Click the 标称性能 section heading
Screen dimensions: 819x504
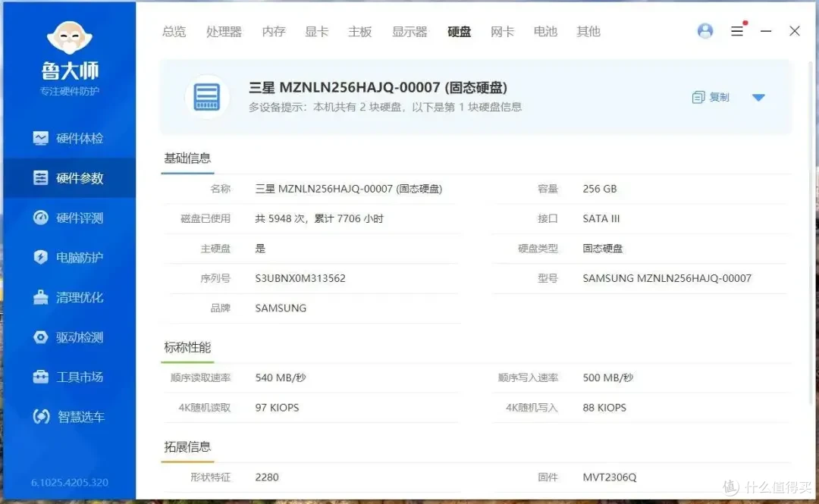coord(187,347)
